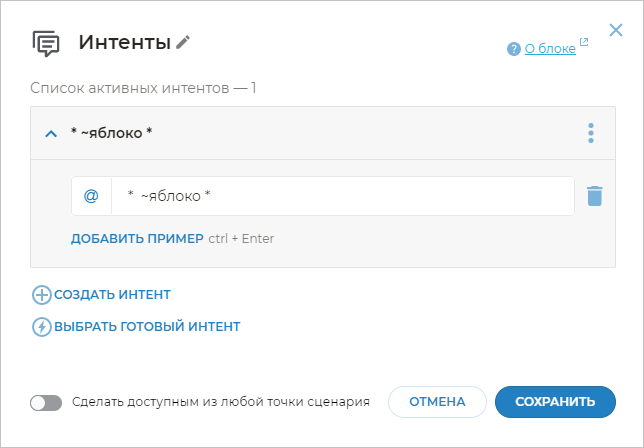Click the lightning bolt ready-intent icon
The image size is (644, 448).
pyautogui.click(x=42, y=327)
